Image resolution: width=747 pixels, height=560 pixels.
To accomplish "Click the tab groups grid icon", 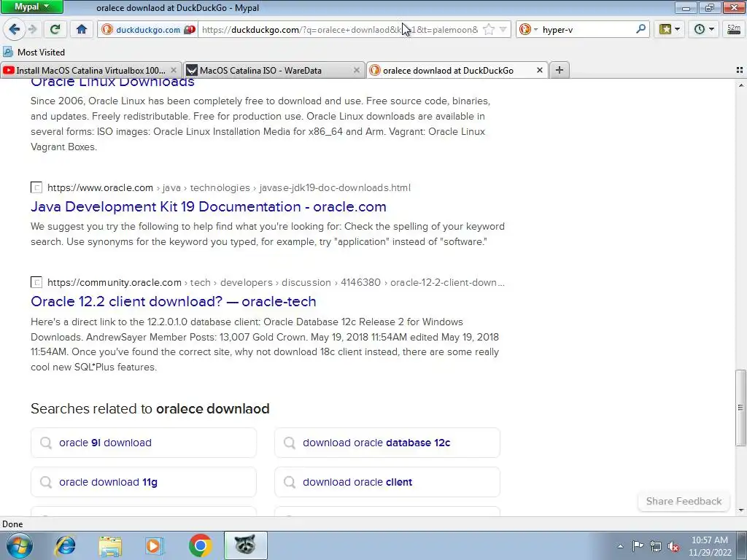I will [740, 71].
